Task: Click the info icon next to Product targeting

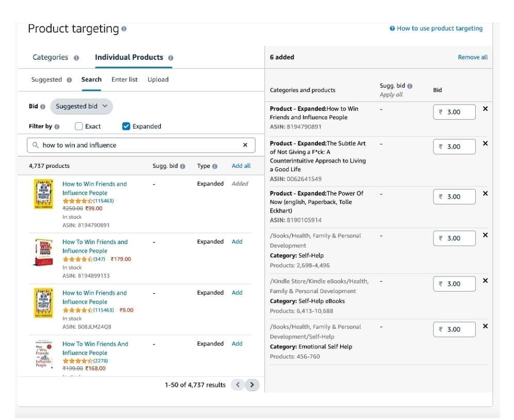Action: [x=124, y=29]
